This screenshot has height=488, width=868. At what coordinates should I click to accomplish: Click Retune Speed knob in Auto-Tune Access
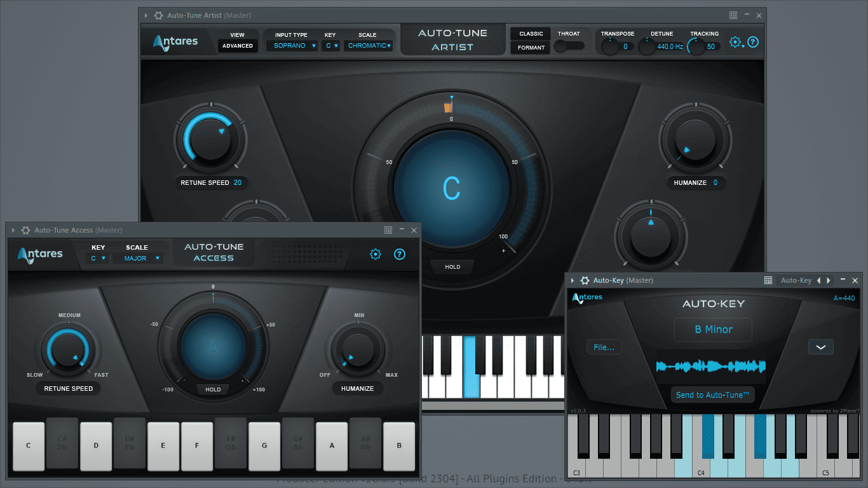coord(68,349)
